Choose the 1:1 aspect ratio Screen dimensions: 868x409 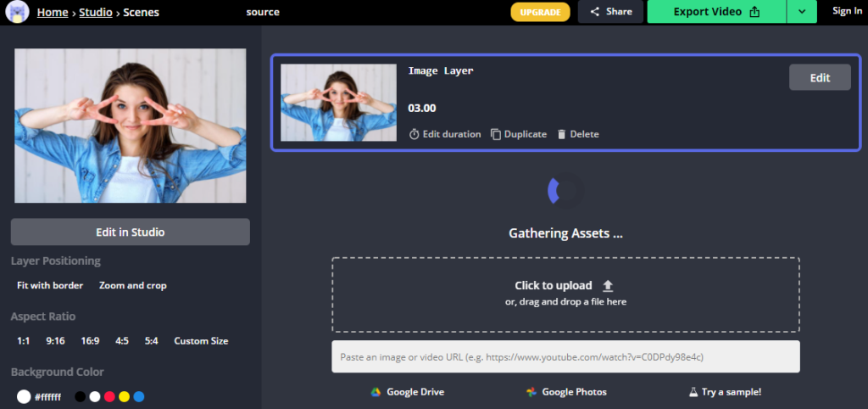(x=23, y=341)
